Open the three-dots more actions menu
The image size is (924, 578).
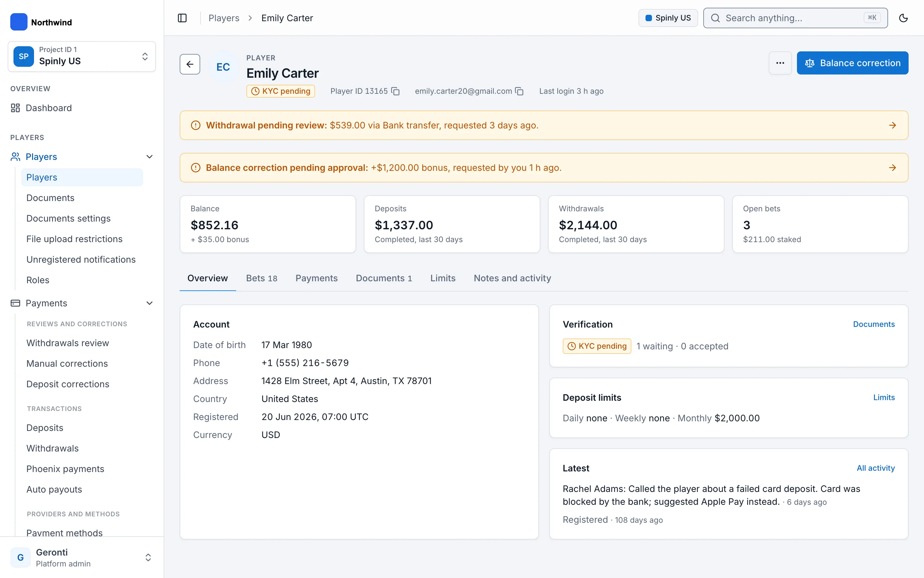(780, 63)
